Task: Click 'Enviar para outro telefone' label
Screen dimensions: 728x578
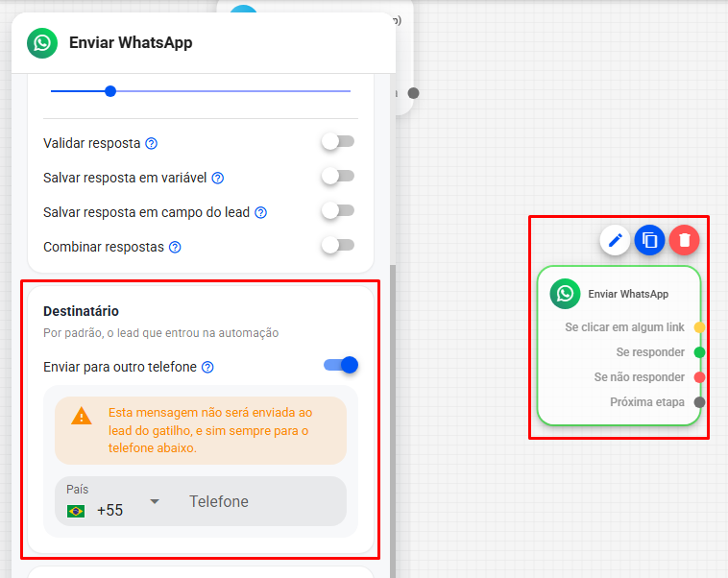Action: tap(120, 367)
